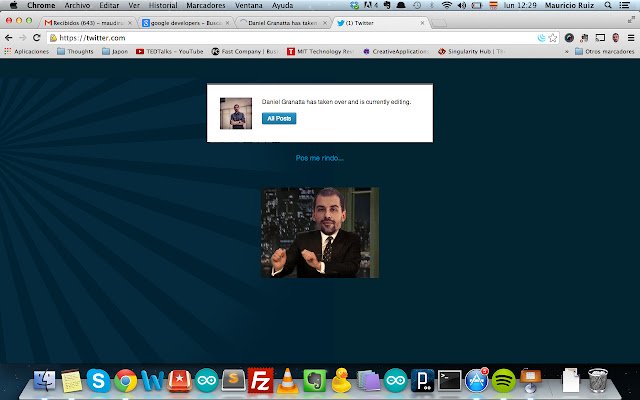Screen dimensions: 640x400
Task: Open the CreativeApplications bookmark
Action: (x=396, y=51)
